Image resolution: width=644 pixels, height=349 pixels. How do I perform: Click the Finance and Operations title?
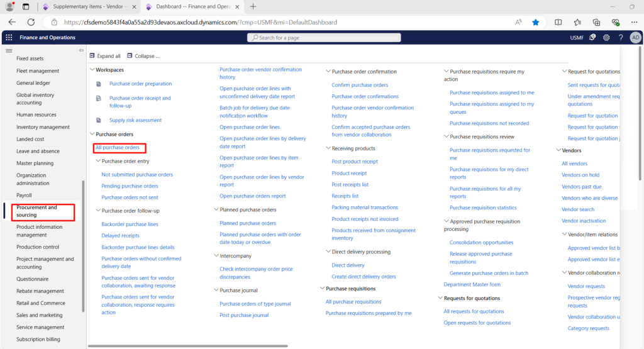pyautogui.click(x=48, y=37)
